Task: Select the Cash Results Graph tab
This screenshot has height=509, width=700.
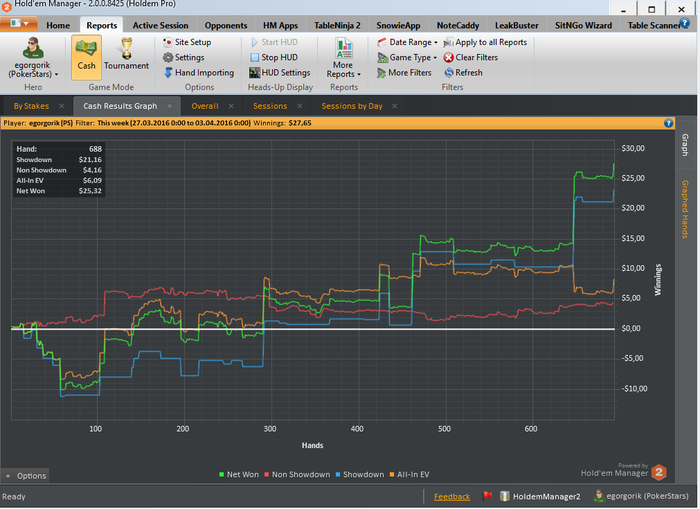Action: point(120,106)
